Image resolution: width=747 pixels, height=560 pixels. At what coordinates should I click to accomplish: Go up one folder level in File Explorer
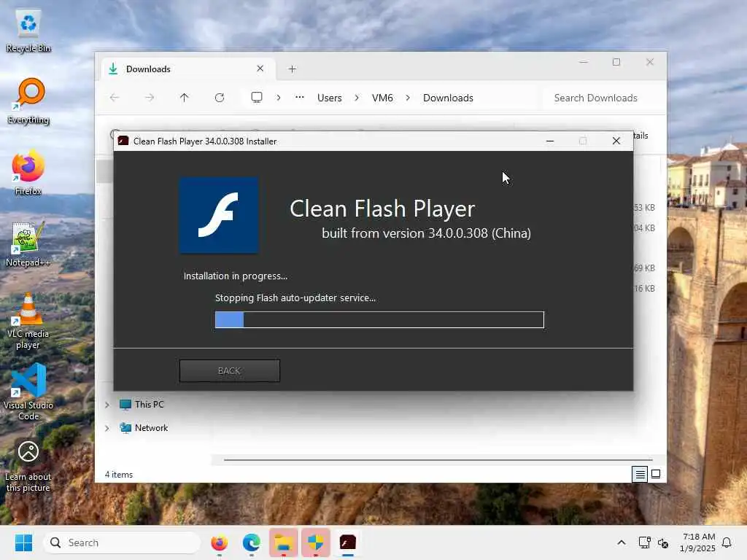point(185,98)
